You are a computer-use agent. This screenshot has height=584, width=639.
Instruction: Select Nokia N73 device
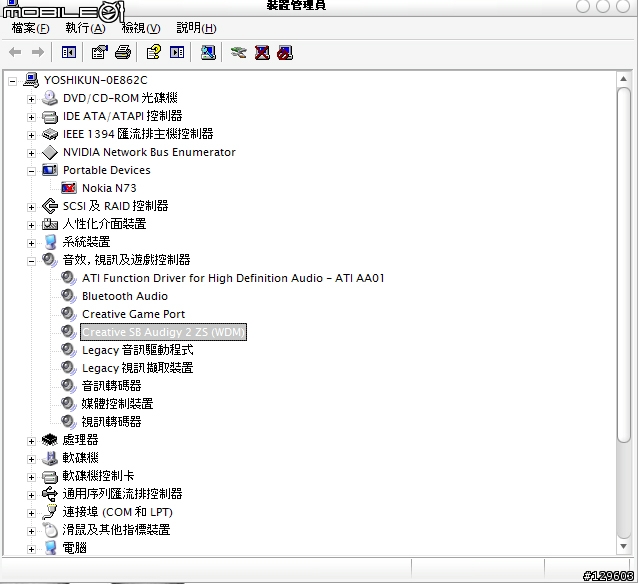coord(109,188)
